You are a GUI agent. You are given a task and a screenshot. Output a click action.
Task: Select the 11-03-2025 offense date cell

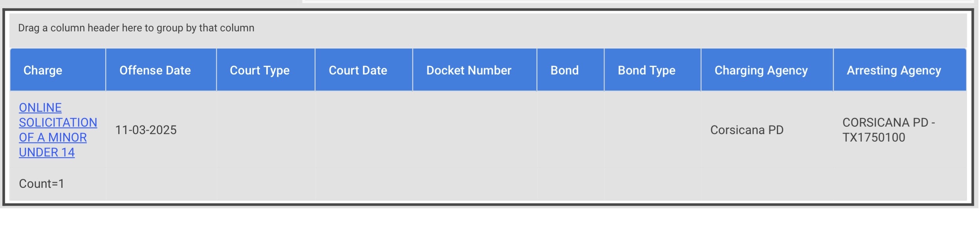click(x=146, y=130)
